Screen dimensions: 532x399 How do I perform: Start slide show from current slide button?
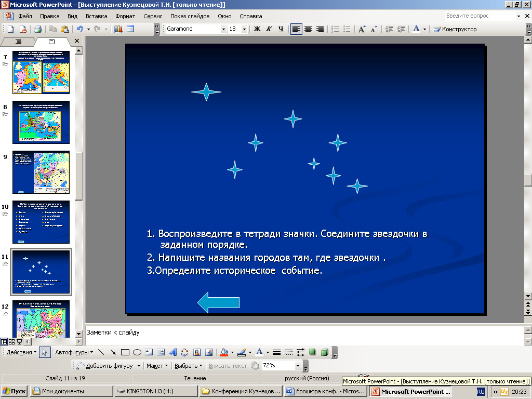click(20, 342)
